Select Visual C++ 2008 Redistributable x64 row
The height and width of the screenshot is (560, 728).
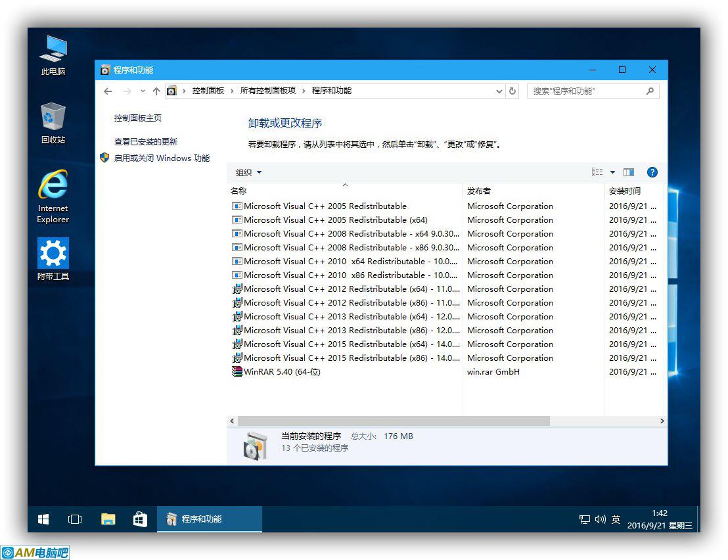[444, 233]
